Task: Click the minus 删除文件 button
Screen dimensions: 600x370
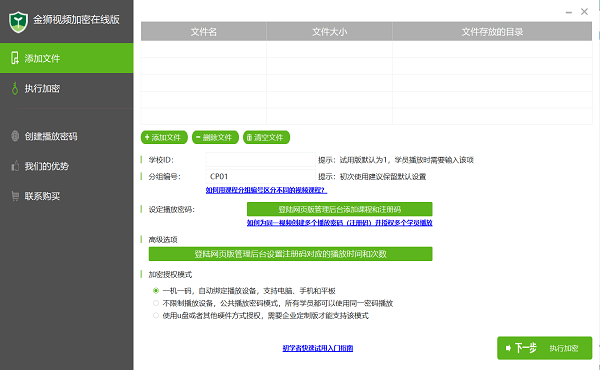Action: (215, 137)
